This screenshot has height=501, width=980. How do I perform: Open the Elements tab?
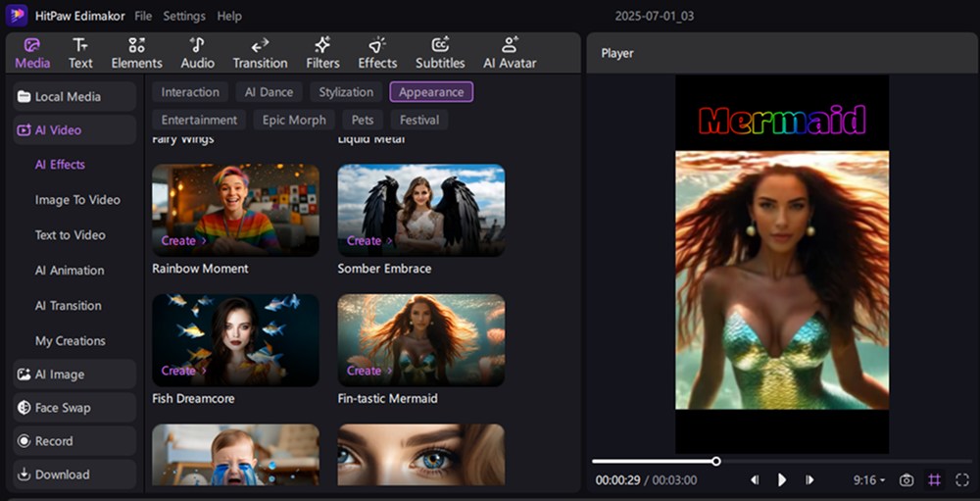pos(136,53)
